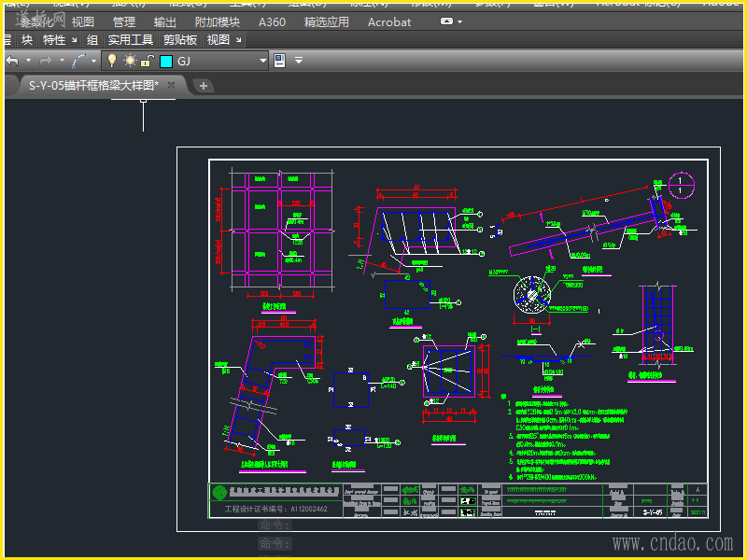Viewport: 747px width, 560px height.
Task: Toggle layer on/off lightbulb icon
Action: pyautogui.click(x=112, y=61)
